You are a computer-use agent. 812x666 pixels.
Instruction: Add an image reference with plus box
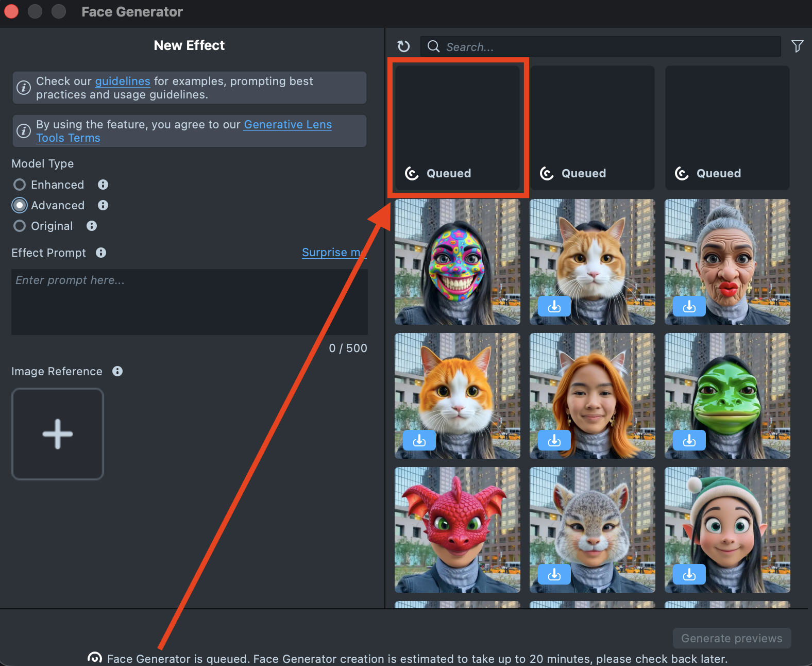(x=58, y=434)
